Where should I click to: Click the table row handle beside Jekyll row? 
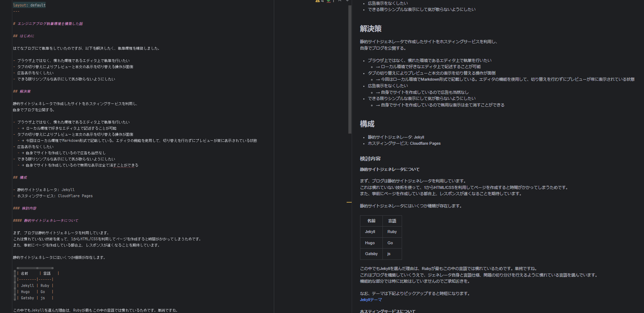[15, 285]
